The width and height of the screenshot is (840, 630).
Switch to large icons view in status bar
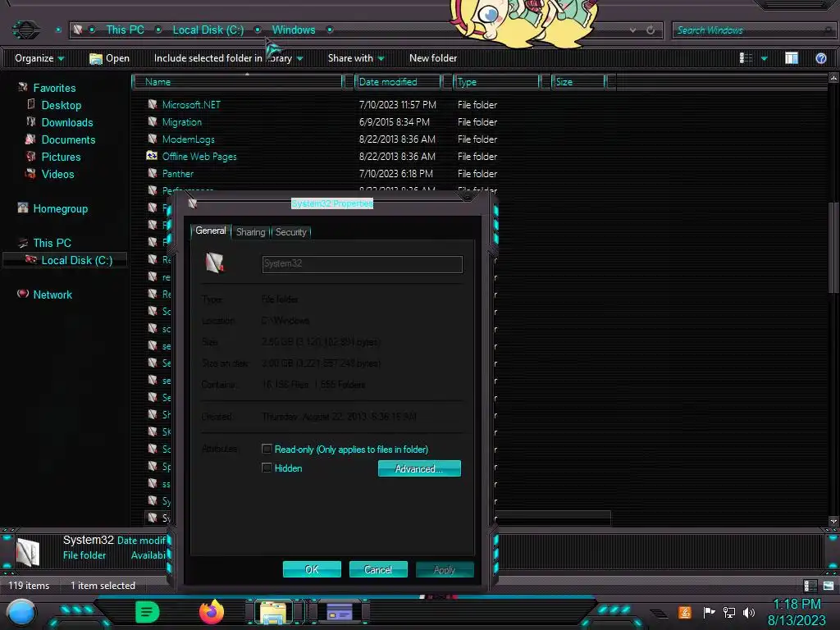click(x=829, y=586)
